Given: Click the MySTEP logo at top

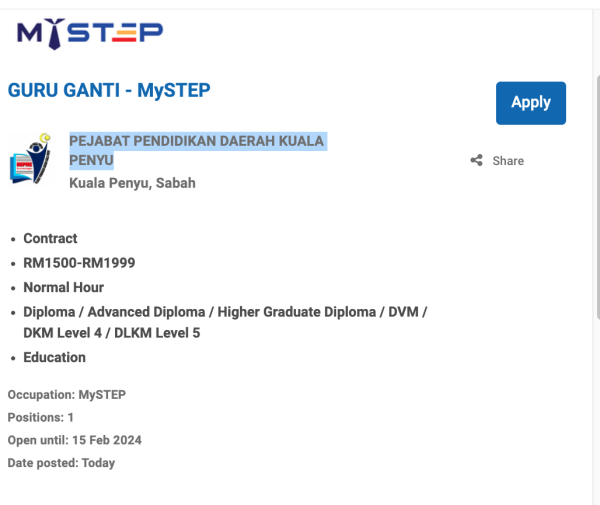Looking at the screenshot, I should (x=89, y=33).
